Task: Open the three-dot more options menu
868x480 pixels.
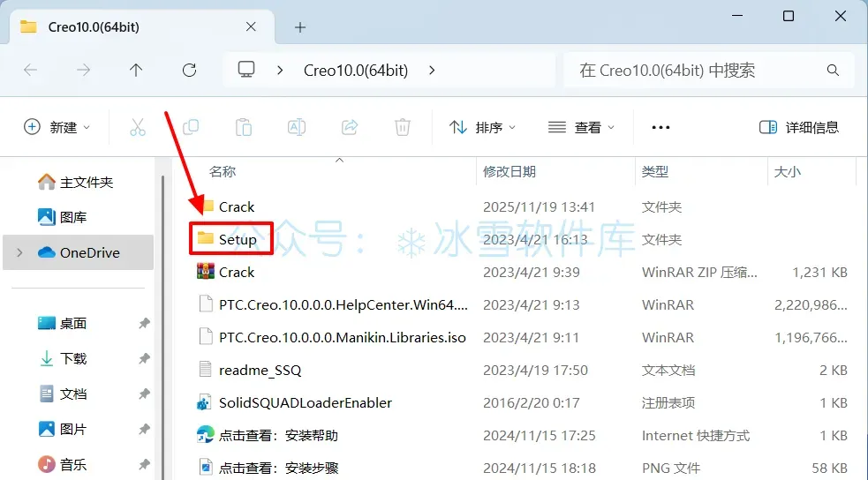Action: coord(660,127)
